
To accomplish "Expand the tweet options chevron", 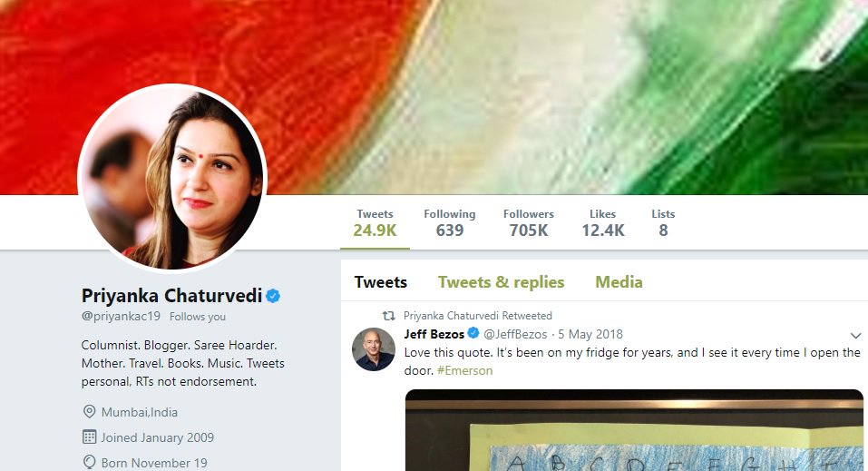I will pyautogui.click(x=856, y=335).
